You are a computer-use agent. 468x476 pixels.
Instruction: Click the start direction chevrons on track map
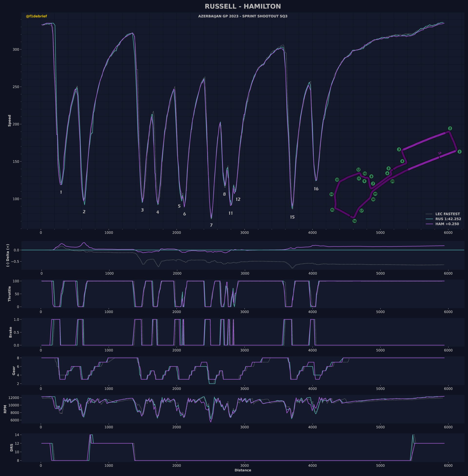440,153
